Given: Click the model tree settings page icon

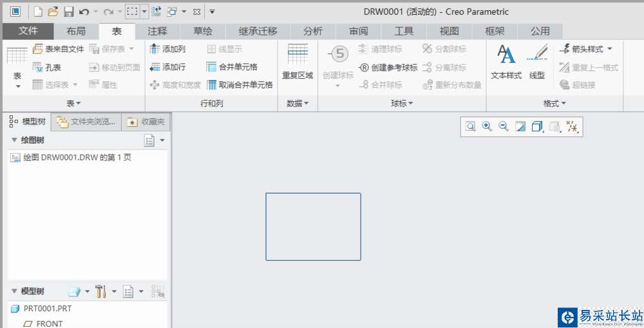Looking at the screenshot, I should pos(128,291).
